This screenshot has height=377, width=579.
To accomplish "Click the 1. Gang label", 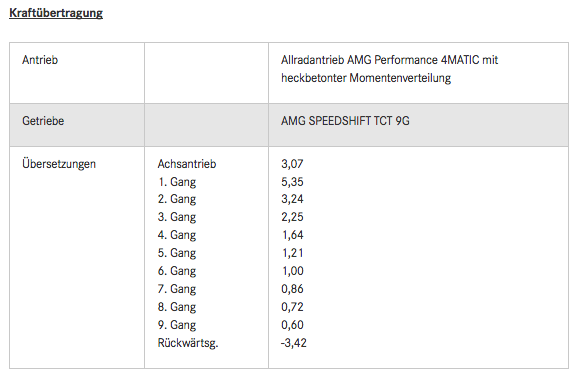I will [x=177, y=182].
